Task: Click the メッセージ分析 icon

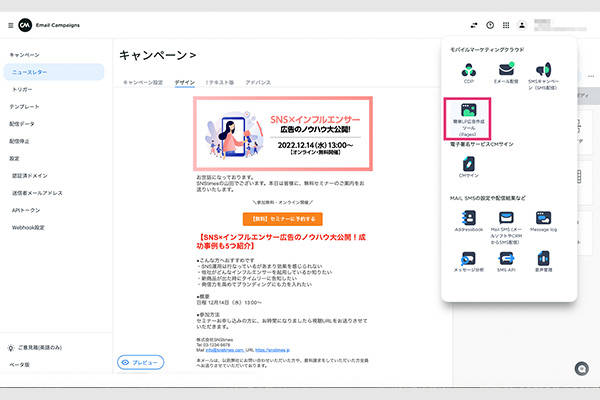Action: (468, 262)
